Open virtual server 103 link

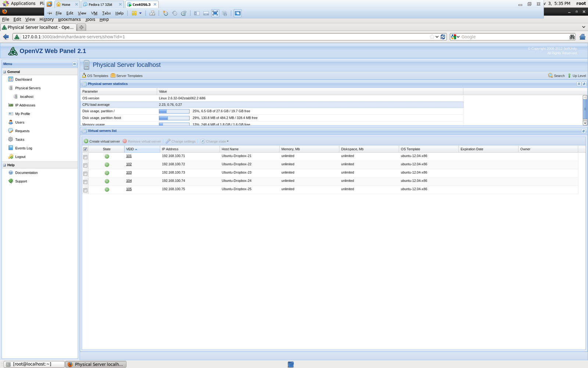[129, 173]
